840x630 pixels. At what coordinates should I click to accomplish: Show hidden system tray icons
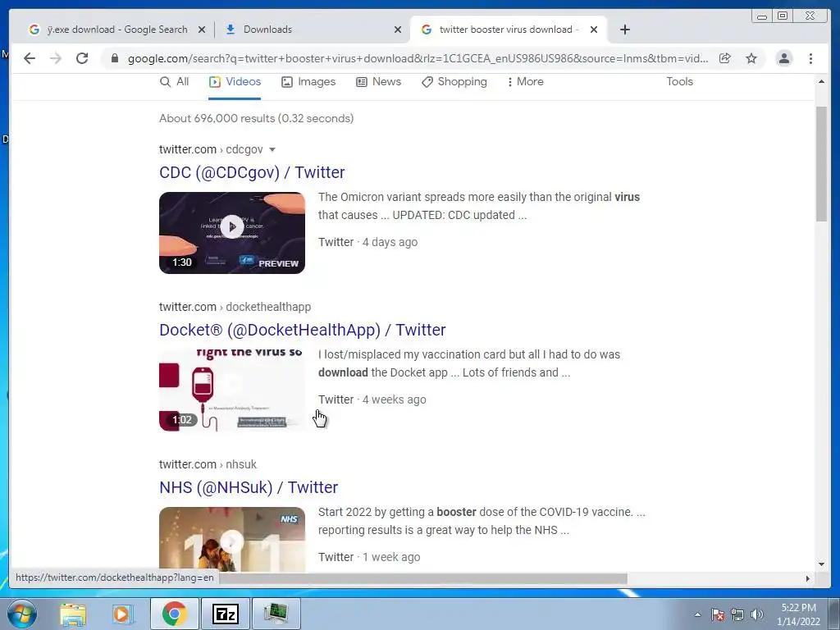pyautogui.click(x=697, y=615)
